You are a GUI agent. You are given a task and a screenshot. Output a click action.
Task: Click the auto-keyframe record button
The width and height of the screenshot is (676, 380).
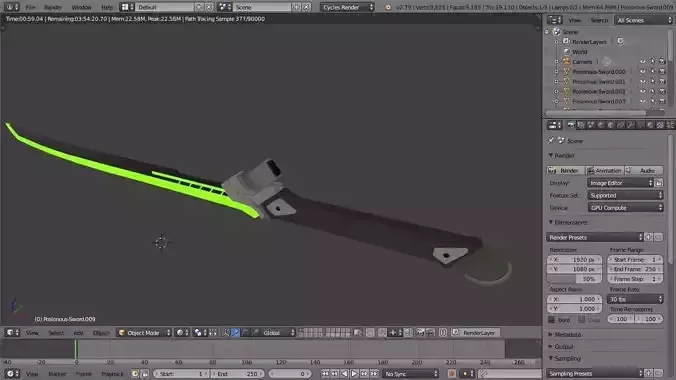click(x=451, y=374)
